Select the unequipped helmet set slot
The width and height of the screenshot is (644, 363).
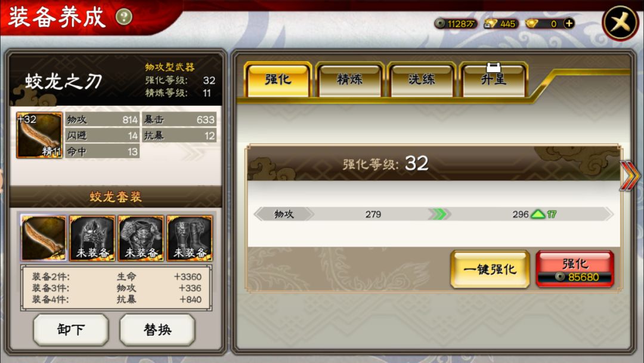coord(92,238)
